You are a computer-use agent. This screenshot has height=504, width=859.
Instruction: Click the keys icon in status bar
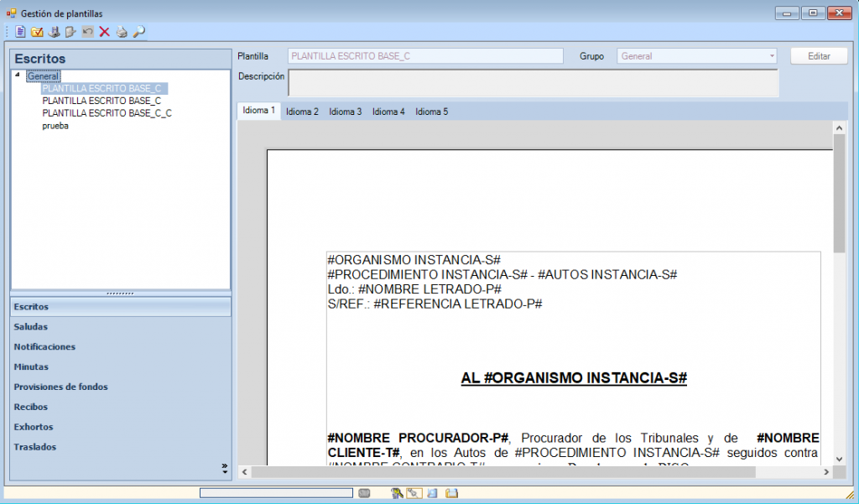tap(397, 493)
